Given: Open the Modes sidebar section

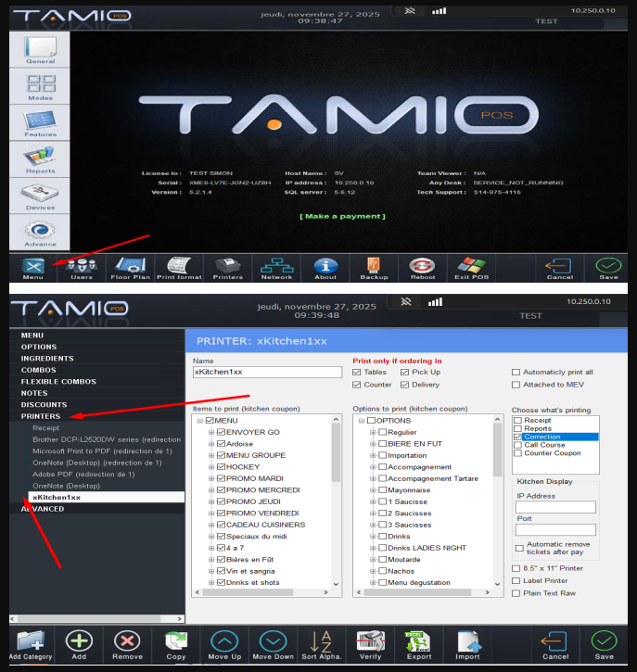Looking at the screenshot, I should point(40,86).
